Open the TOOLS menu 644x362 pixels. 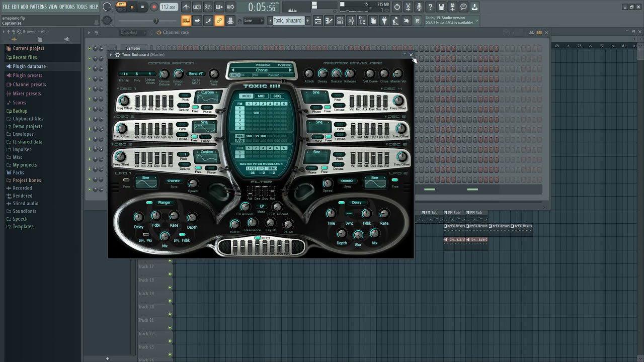[82, 7]
